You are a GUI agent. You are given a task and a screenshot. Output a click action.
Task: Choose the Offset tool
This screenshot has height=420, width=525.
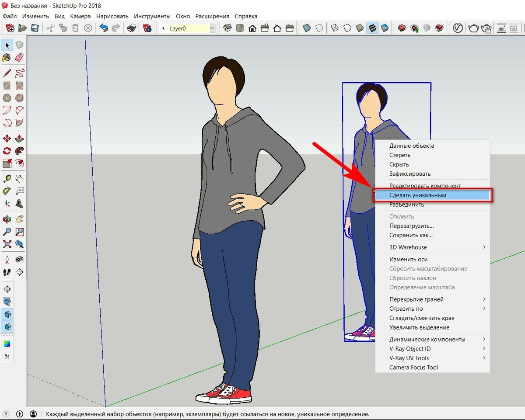click(x=20, y=163)
